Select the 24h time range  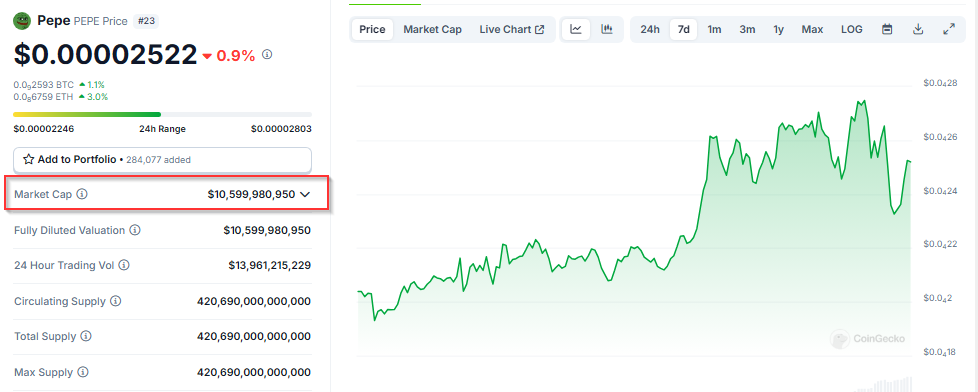650,29
